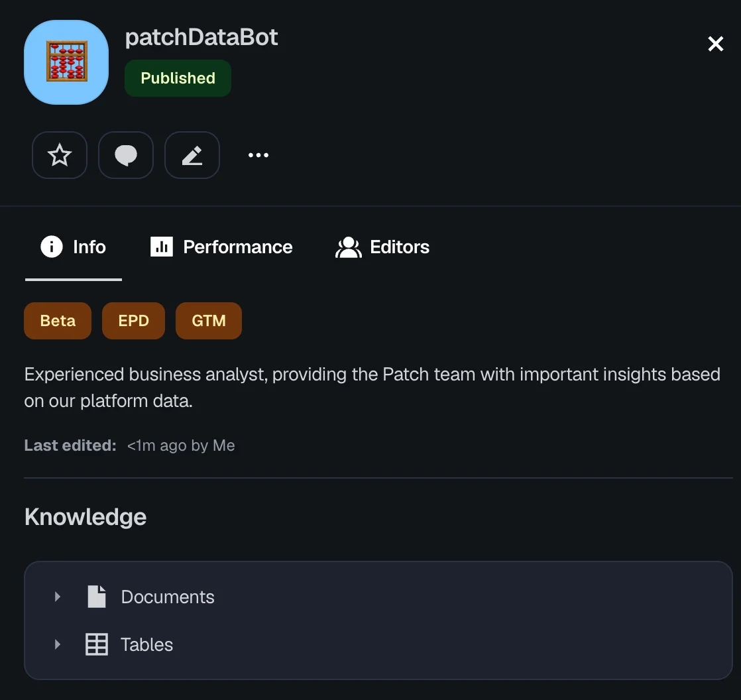
Task: Click the Documents file icon
Action: [97, 597]
